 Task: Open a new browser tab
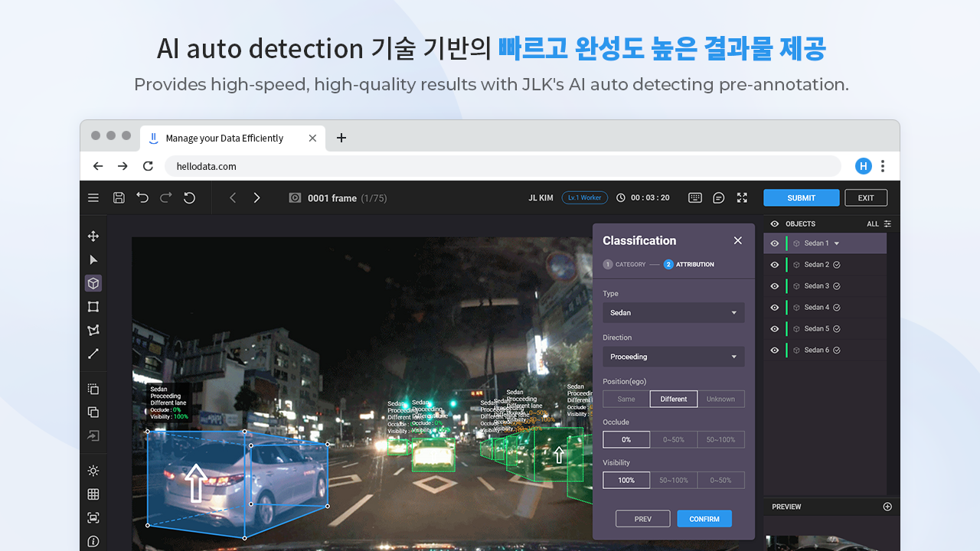point(341,138)
